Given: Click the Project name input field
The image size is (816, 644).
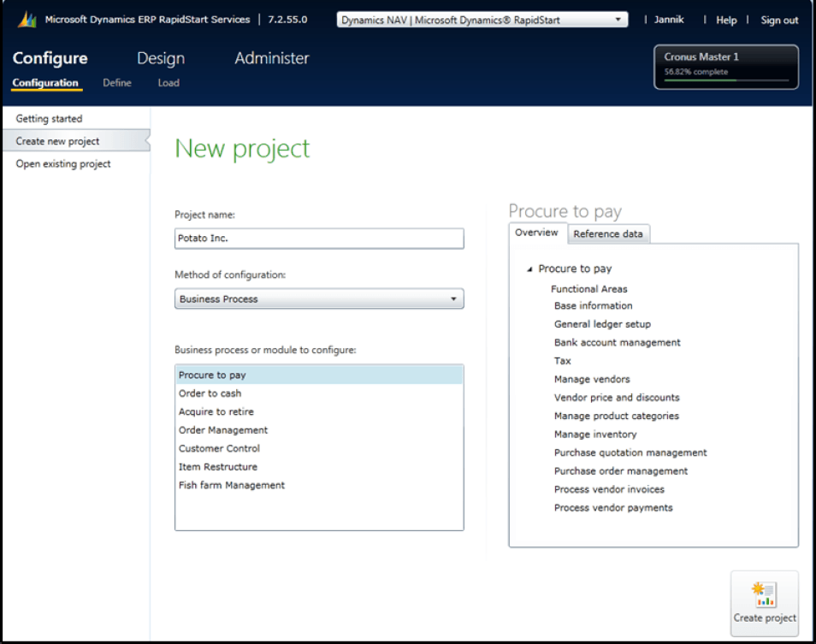Looking at the screenshot, I should point(319,239).
